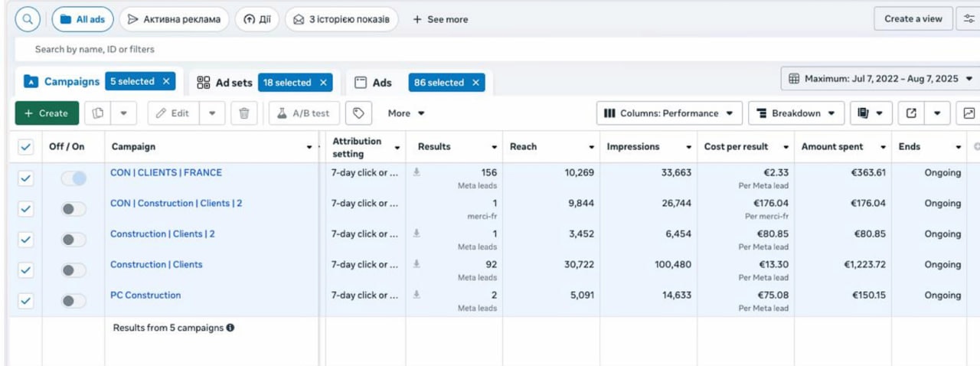Select the All ads view
Image resolution: width=980 pixels, height=366 pixels.
point(83,19)
